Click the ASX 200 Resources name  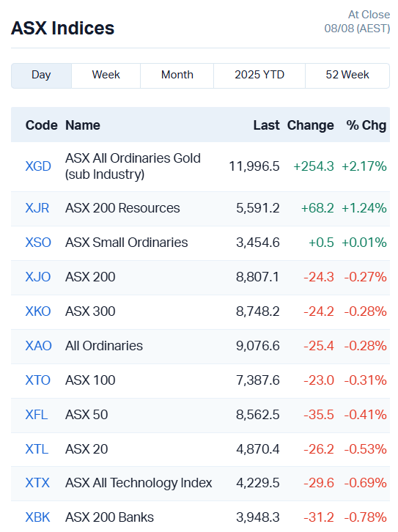pos(122,208)
